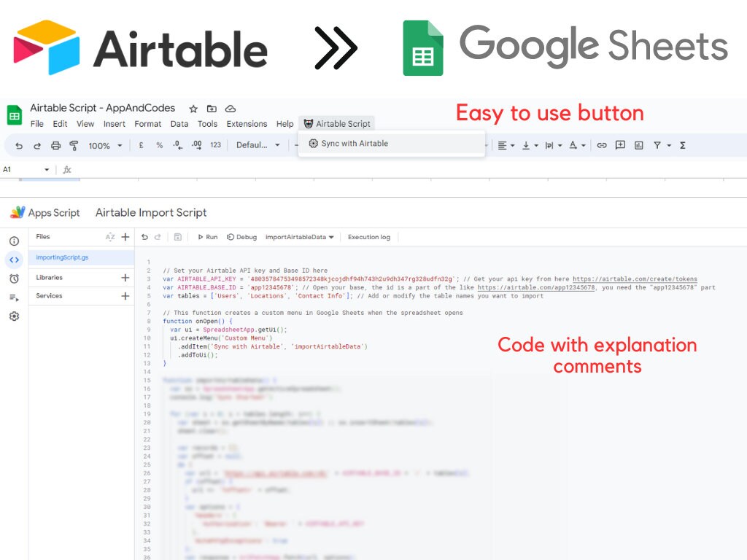The height and width of the screenshot is (560, 747).
Task: Star the Airtable Script spreadsheet
Action: [x=193, y=108]
